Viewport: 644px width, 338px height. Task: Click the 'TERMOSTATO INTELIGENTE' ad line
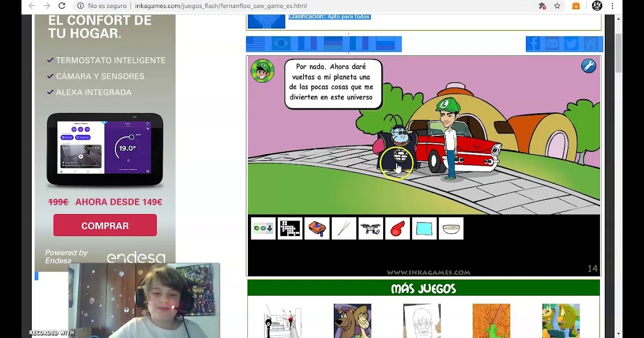111,61
